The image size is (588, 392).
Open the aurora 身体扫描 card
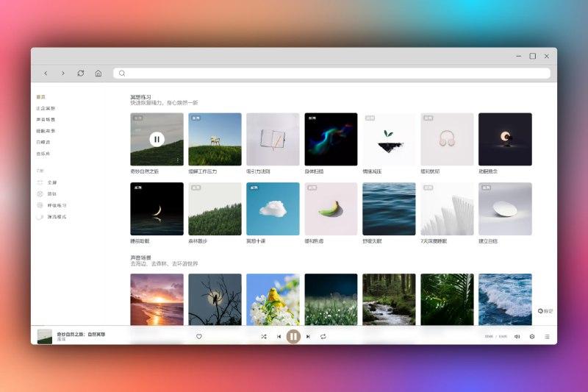point(331,139)
